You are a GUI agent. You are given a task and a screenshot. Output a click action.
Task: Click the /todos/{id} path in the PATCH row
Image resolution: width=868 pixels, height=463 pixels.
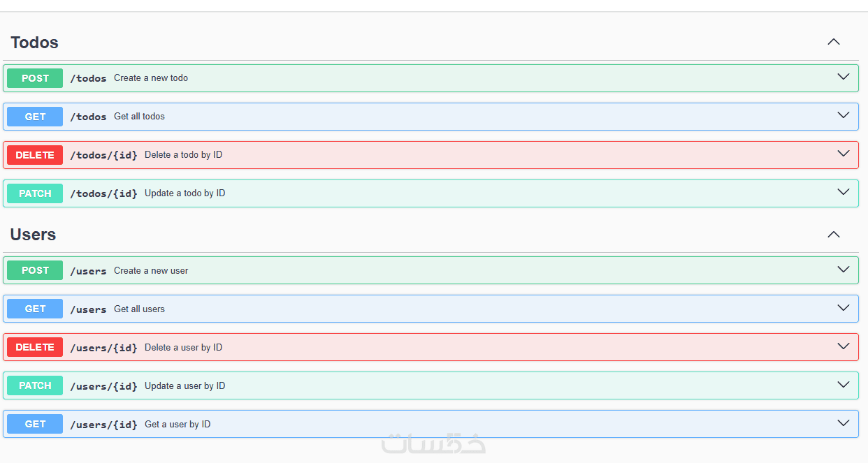coord(103,193)
